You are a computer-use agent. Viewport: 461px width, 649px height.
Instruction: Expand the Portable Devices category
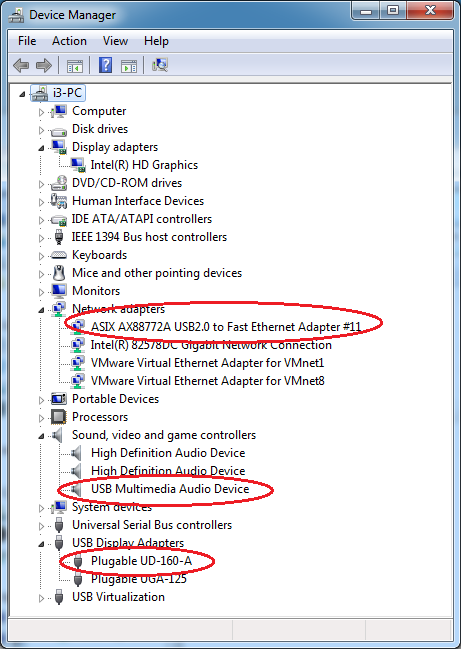tap(41, 400)
